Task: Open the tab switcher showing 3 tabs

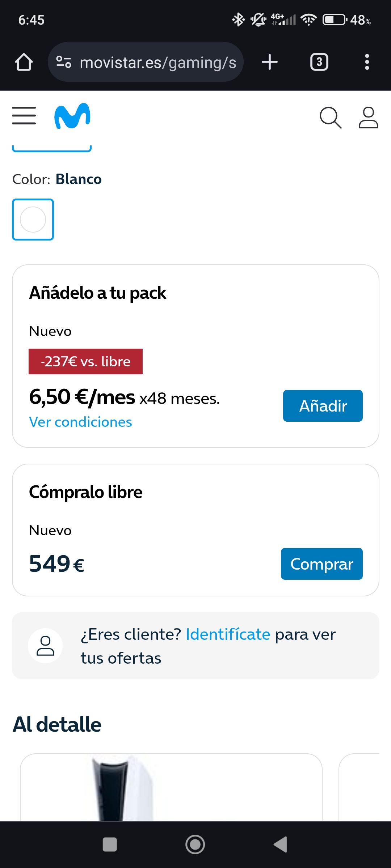Action: click(319, 62)
